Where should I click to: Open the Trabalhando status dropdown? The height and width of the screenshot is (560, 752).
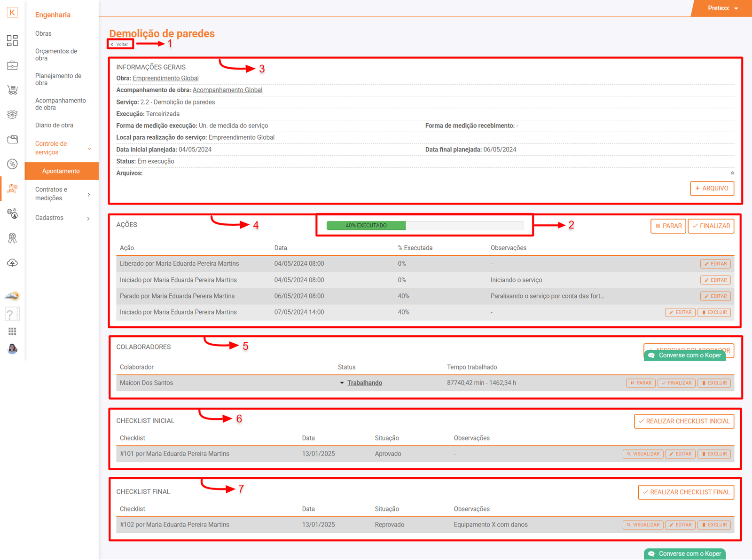(x=361, y=383)
